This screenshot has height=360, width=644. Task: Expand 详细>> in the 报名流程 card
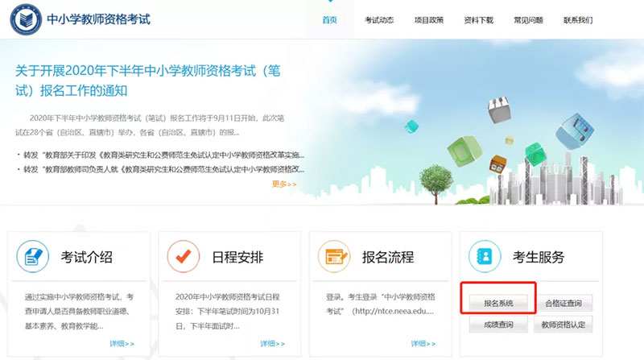click(423, 343)
